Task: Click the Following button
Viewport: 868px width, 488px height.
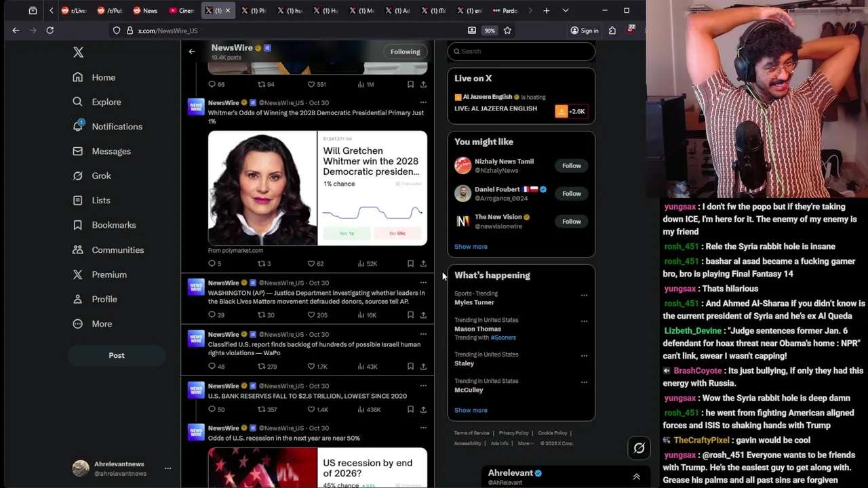Action: [405, 52]
